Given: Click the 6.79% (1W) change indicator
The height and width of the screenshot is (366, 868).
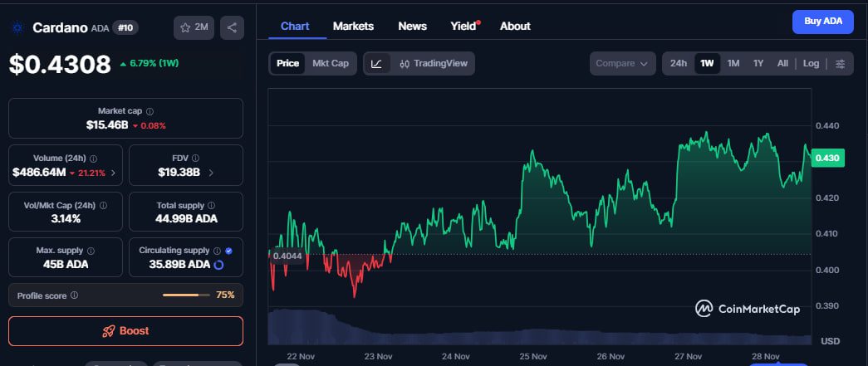Looking at the screenshot, I should pyautogui.click(x=149, y=63).
